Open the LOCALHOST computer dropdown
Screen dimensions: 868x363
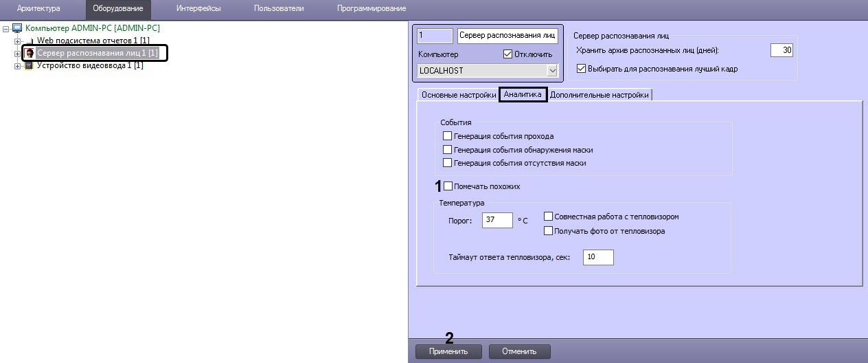pyautogui.click(x=552, y=71)
